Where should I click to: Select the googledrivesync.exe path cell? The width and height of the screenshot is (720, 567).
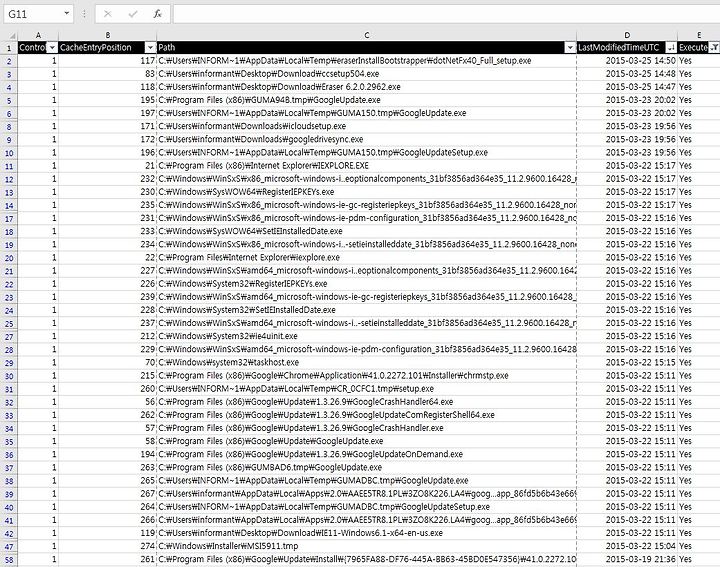366,139
